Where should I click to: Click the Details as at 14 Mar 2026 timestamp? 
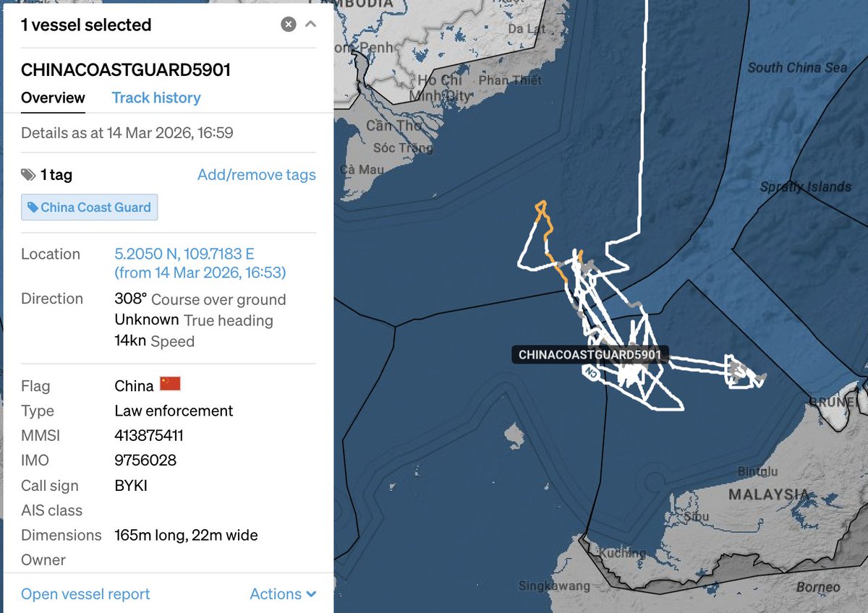(127, 133)
